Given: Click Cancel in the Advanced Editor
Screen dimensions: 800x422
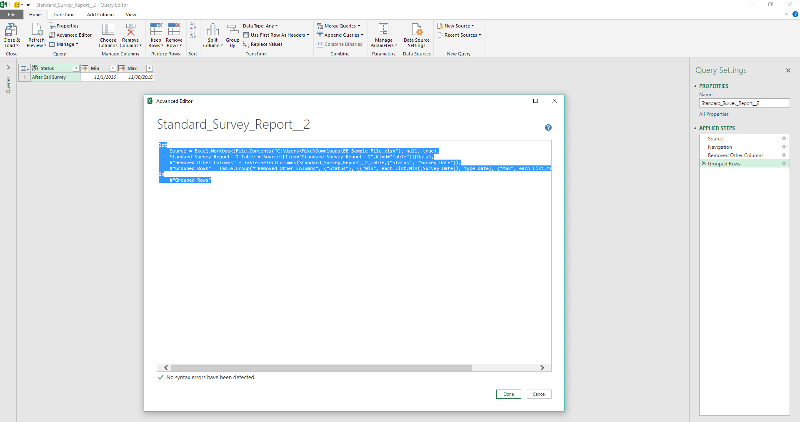Looking at the screenshot, I should 538,394.
